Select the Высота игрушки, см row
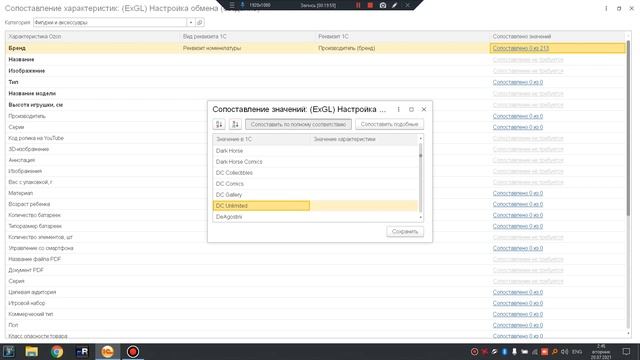The image size is (640, 360). click(x=315, y=105)
